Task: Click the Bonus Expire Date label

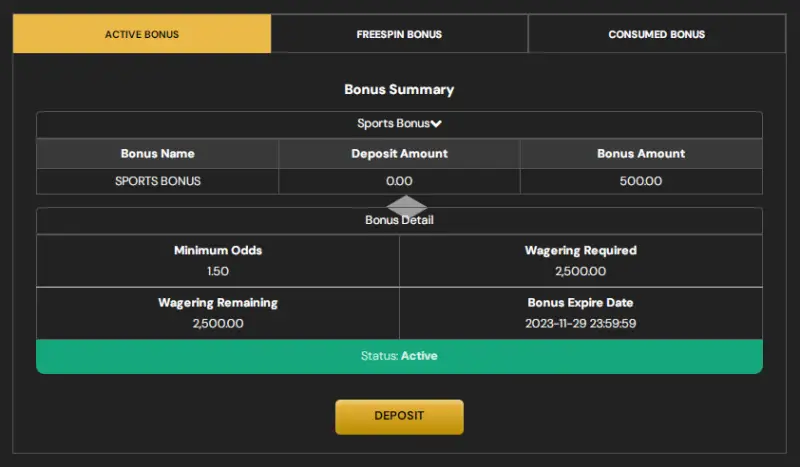Action: coord(580,302)
